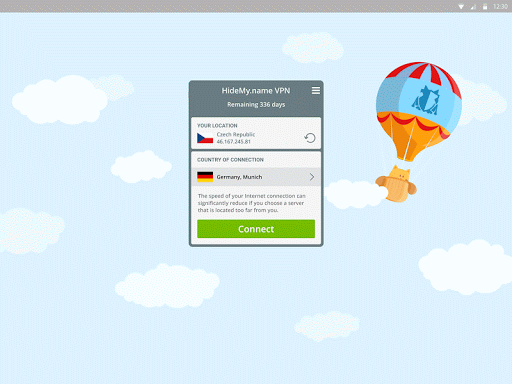Click the Czech Republic flag icon
The image size is (512, 384).
point(205,138)
